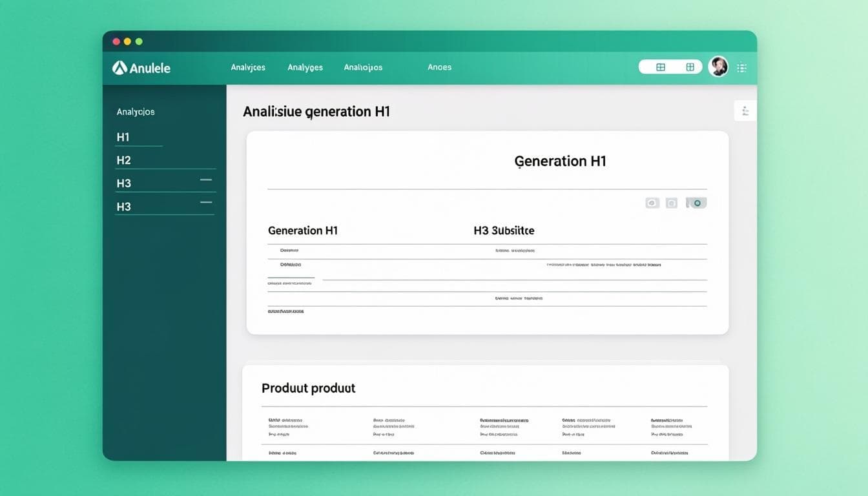This screenshot has height=496, width=868.
Task: Click the centered Generation H1 card title
Action: 561,161
